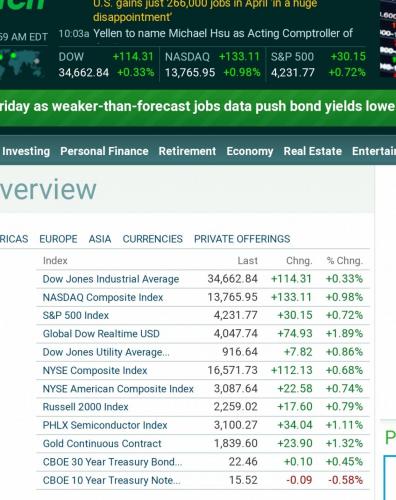Viewport: 396px width, 500px height.
Task: Select percent +1.89% for Global Dow
Action: click(x=344, y=333)
